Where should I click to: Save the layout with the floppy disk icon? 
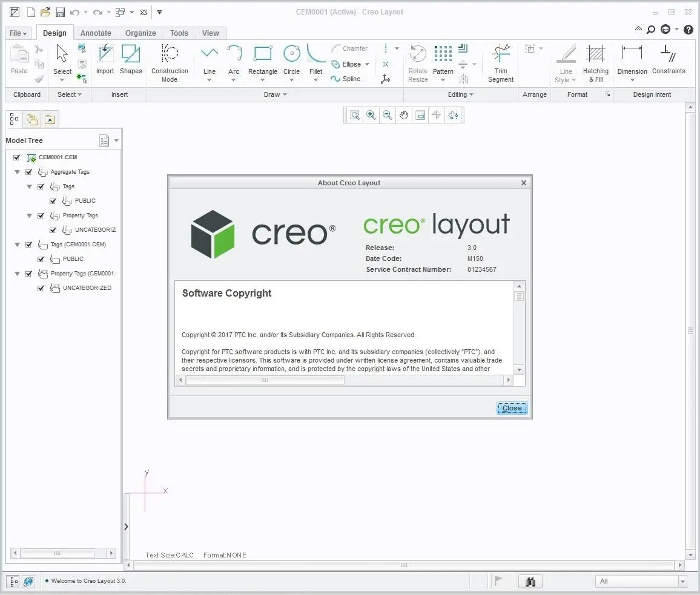pos(60,12)
